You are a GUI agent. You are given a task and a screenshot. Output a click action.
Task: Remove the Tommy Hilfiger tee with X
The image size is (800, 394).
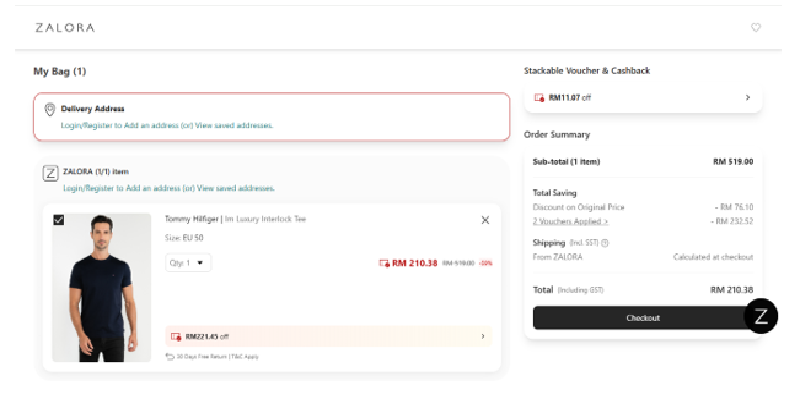tap(485, 220)
